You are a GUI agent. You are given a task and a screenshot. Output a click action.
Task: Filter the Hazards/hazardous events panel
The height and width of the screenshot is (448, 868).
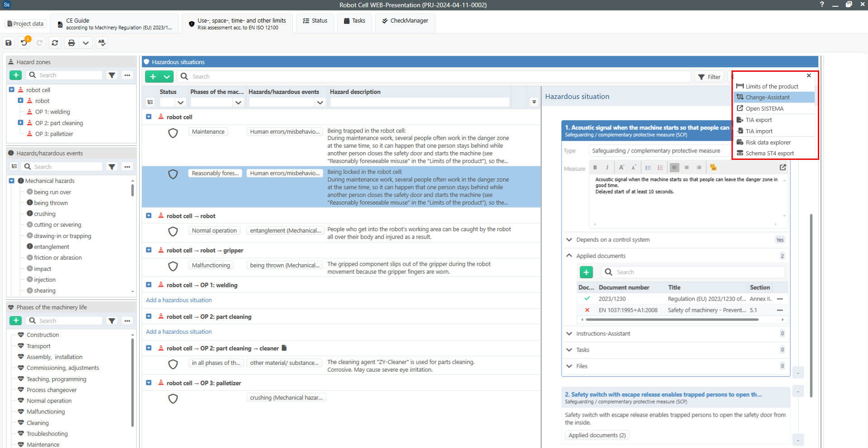[112, 167]
